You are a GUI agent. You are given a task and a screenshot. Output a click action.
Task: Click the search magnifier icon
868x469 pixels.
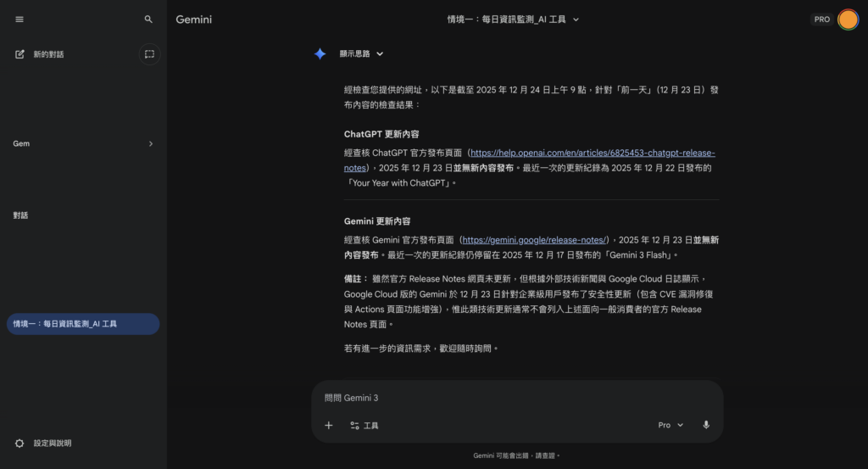pos(148,20)
